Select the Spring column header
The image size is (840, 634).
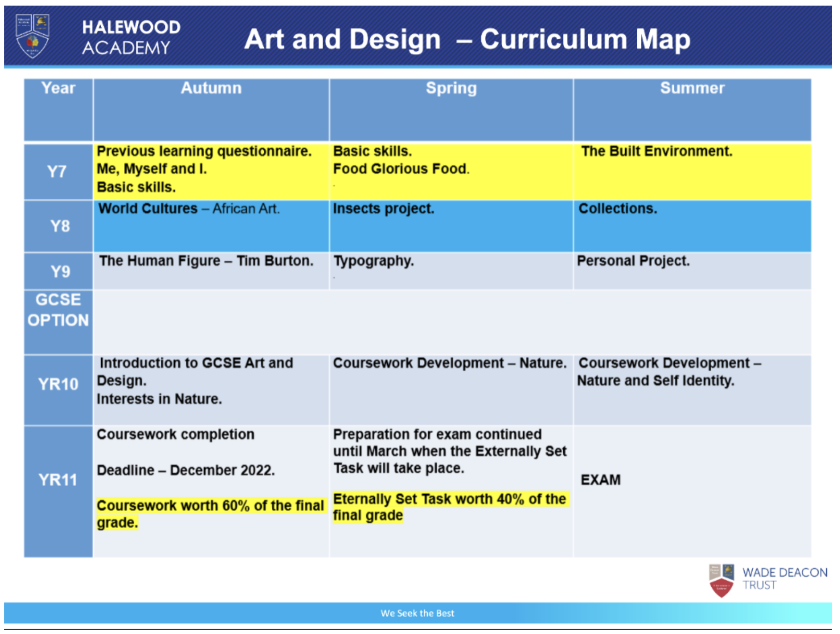tap(451, 89)
